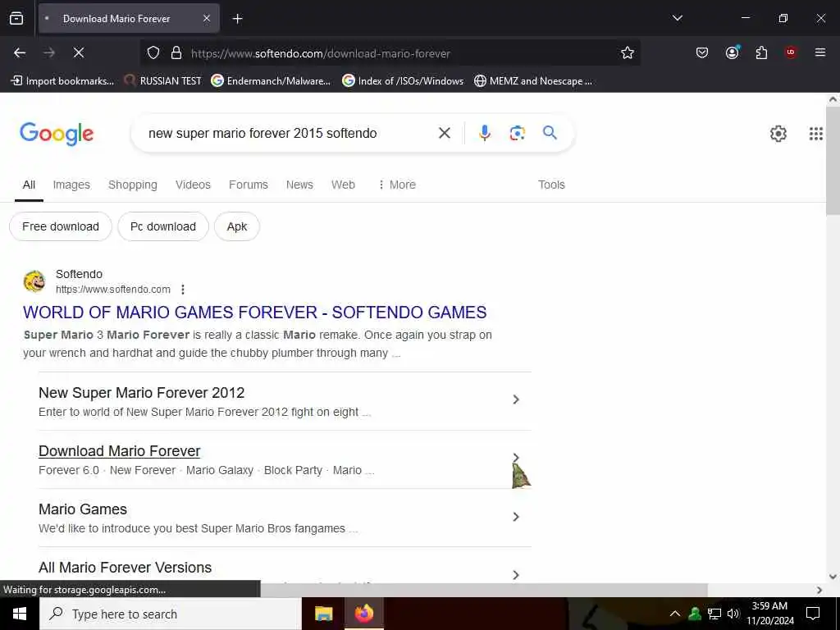Switch to Videos results tab
The image size is (840, 630).
193,185
